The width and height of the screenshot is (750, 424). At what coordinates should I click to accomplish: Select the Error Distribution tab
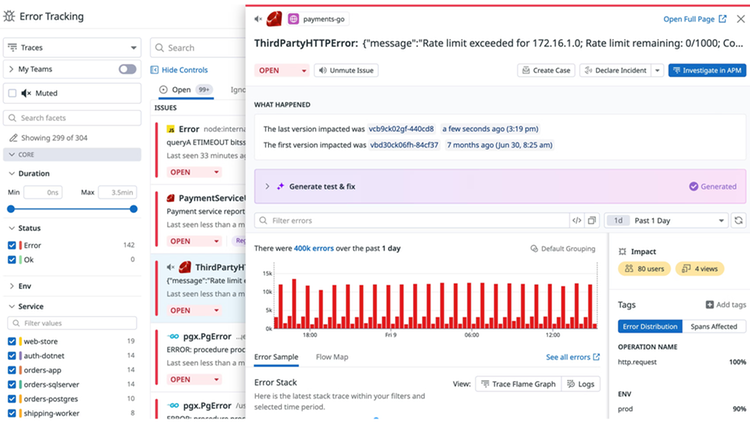pos(650,326)
